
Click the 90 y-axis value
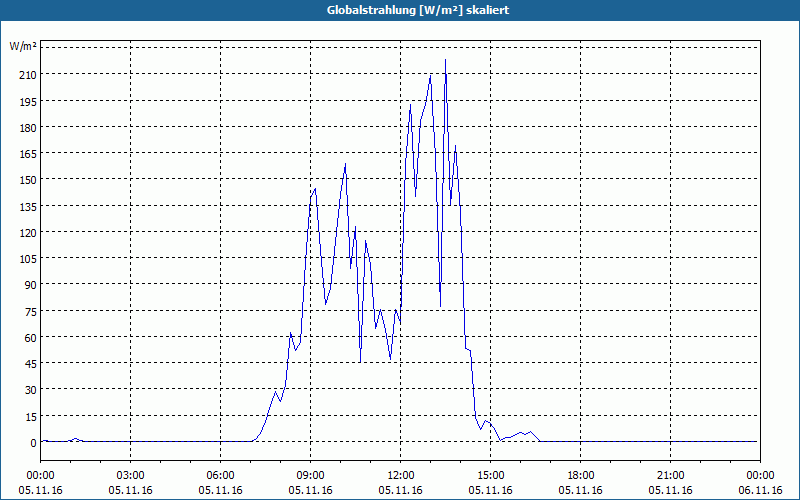pos(31,285)
